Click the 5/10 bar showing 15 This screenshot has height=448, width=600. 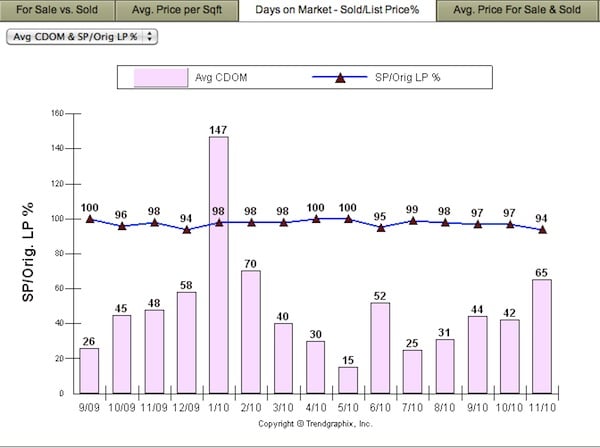348,380
